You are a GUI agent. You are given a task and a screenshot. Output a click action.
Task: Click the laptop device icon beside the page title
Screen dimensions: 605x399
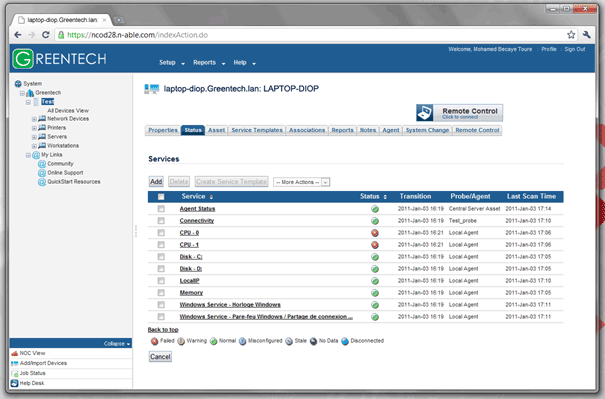tap(152, 89)
